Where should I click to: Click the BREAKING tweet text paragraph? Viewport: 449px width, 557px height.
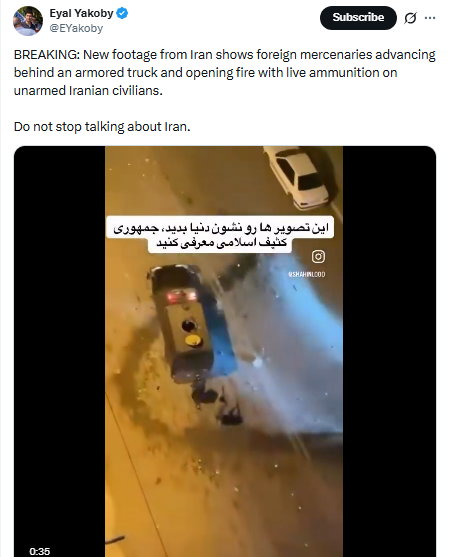click(x=224, y=72)
